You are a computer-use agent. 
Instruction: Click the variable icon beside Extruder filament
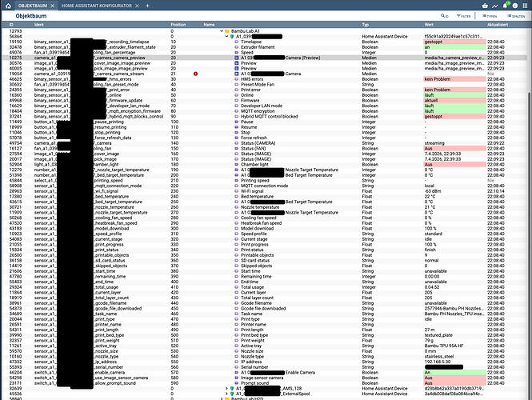237,47
